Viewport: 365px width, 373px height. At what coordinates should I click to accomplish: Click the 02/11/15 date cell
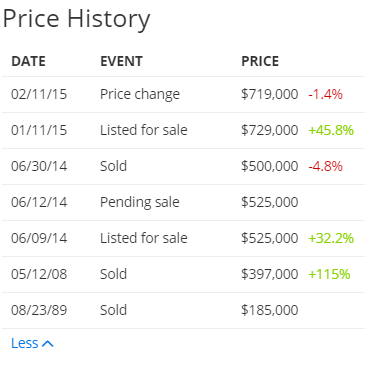click(39, 94)
